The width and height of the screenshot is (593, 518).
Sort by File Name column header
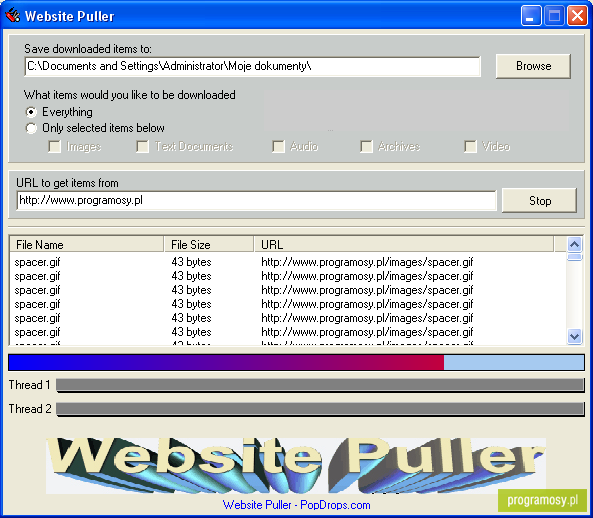click(x=87, y=245)
